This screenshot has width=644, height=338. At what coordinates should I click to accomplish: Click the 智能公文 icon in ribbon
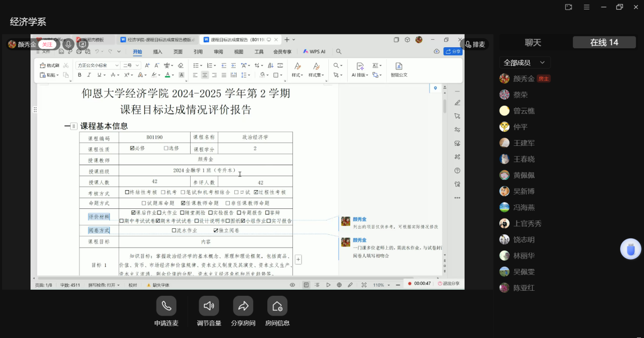click(x=398, y=70)
